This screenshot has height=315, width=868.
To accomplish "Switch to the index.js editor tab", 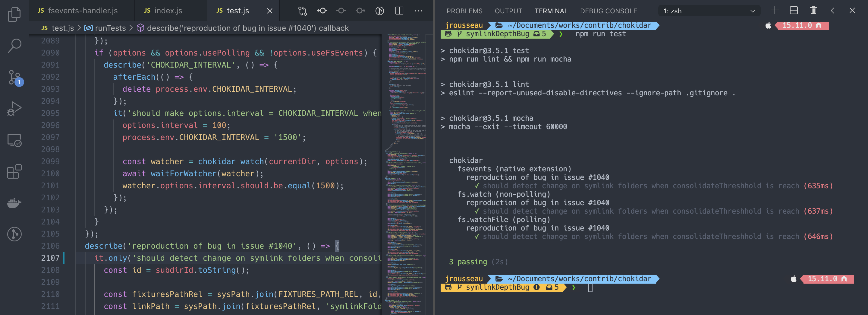I will tap(168, 11).
